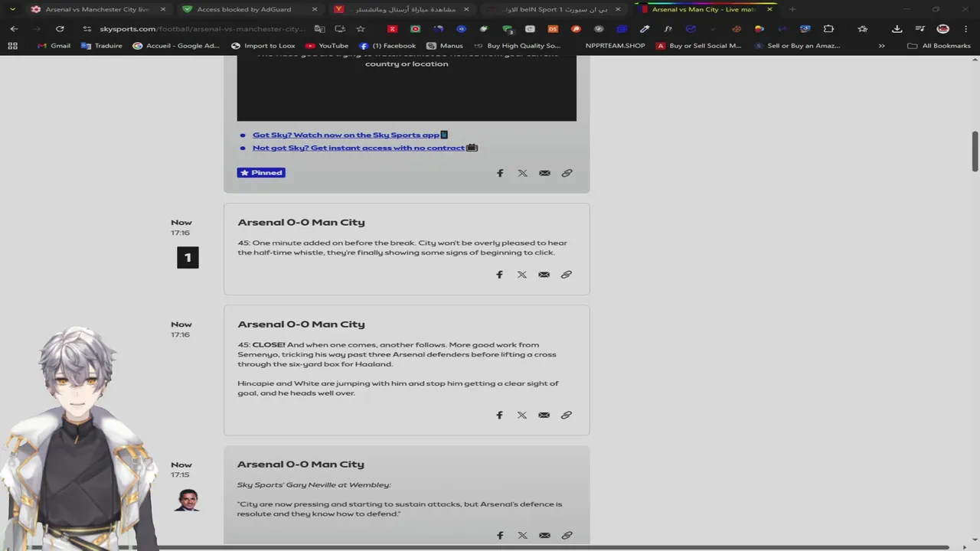This screenshot has width=980, height=551.
Task: Open the Chrome three-dot menu
Action: click(965, 29)
